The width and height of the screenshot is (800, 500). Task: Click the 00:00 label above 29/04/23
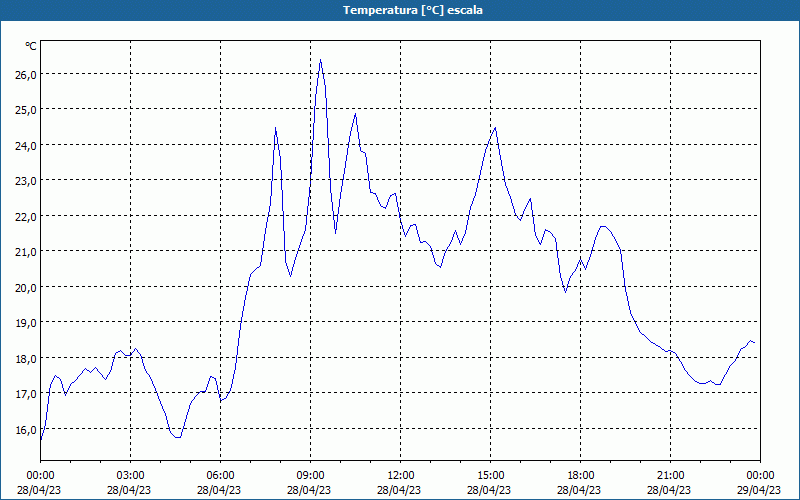tap(760, 476)
